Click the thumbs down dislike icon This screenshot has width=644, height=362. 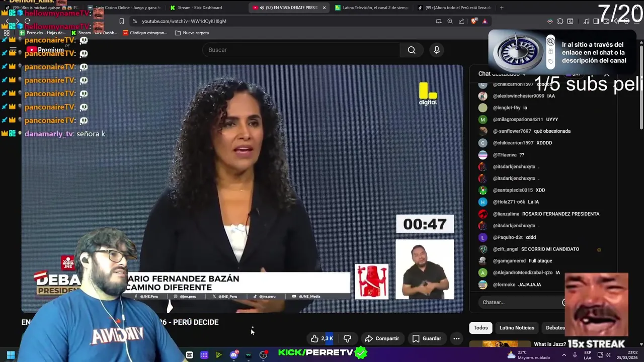coord(347,338)
